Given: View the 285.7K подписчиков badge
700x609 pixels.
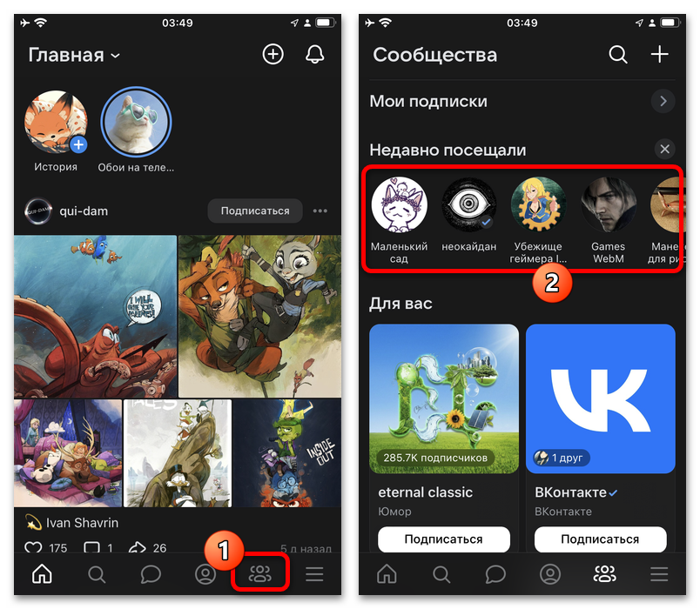Looking at the screenshot, I should [434, 458].
